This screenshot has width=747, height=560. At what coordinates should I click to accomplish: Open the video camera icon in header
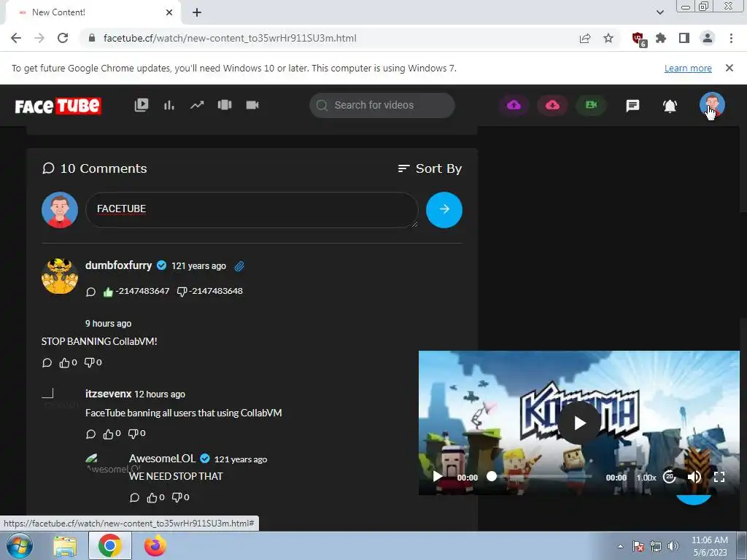tap(252, 105)
